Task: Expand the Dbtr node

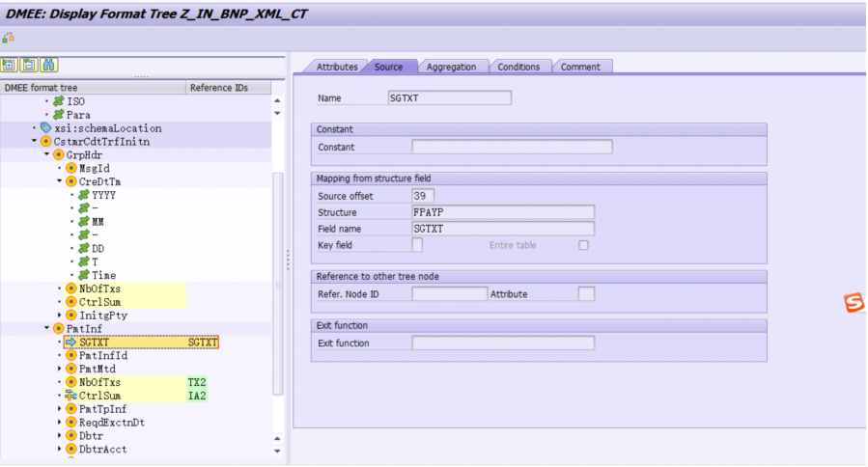Action: point(59,435)
